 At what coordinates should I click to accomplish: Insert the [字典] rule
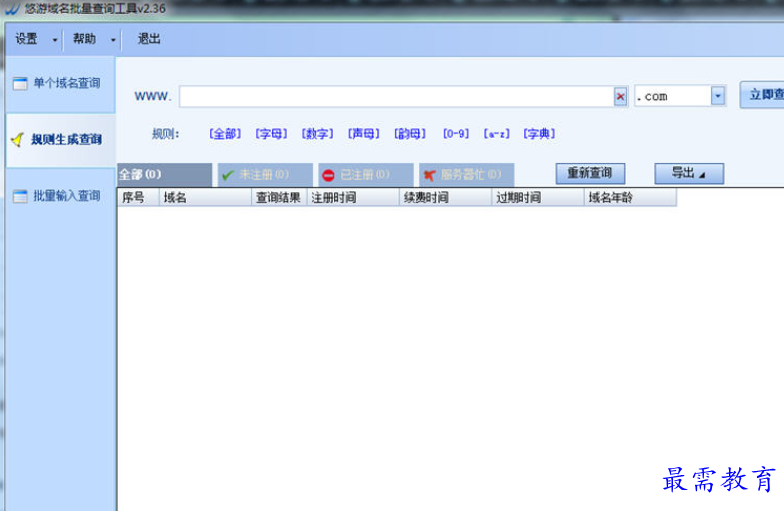(x=540, y=134)
